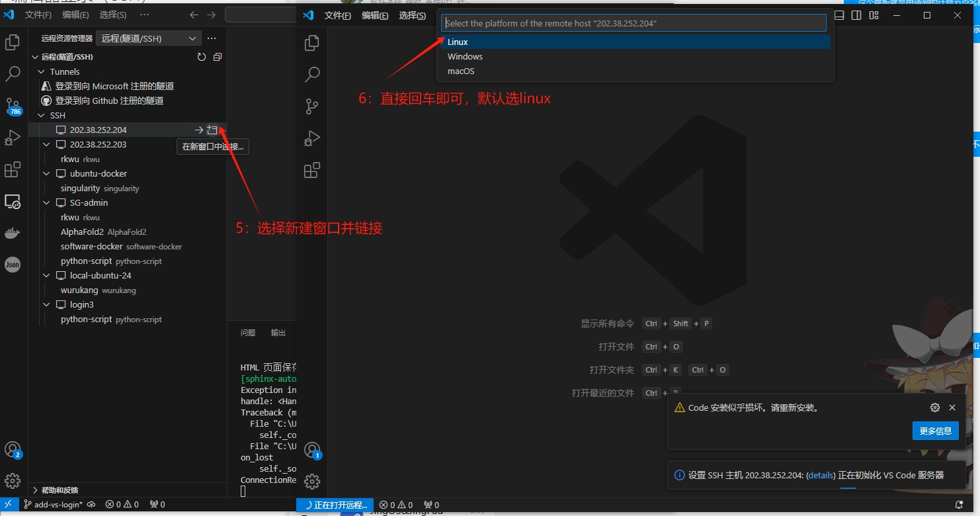Image resolution: width=980 pixels, height=516 pixels.
Task: Dismiss the Code 安装似乎损坏 notification
Action: click(x=952, y=408)
